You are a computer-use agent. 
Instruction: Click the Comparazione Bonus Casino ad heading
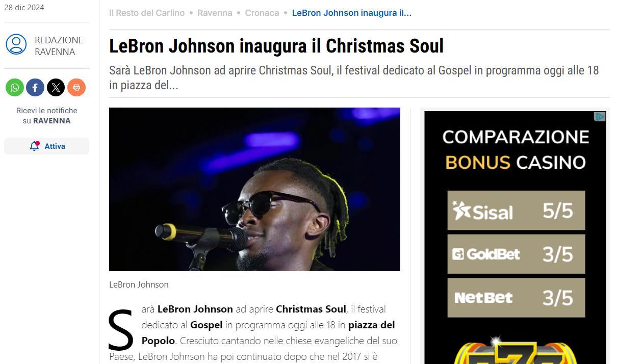pyautogui.click(x=516, y=149)
